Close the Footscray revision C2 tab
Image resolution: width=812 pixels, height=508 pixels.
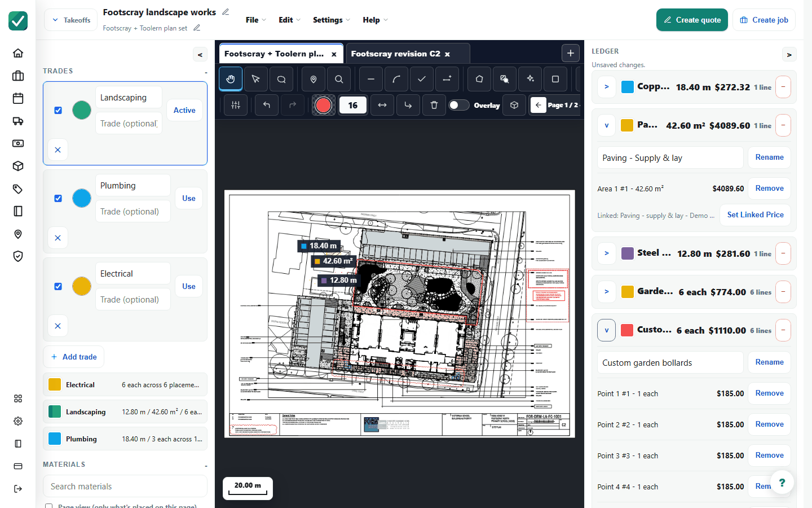447,54
